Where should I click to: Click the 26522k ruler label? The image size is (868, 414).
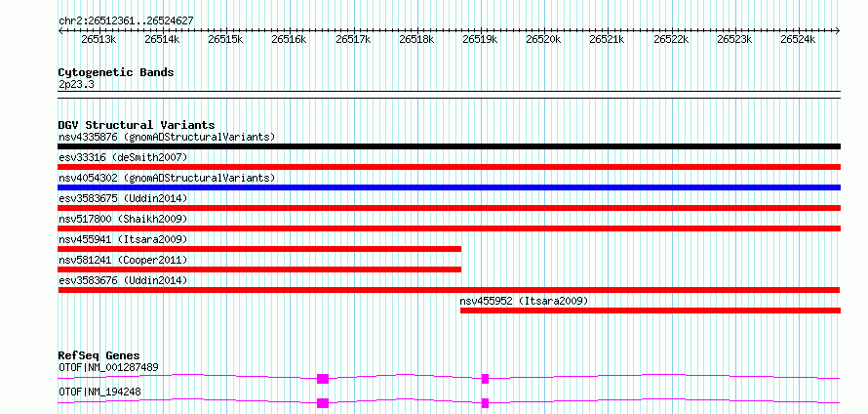pos(672,39)
